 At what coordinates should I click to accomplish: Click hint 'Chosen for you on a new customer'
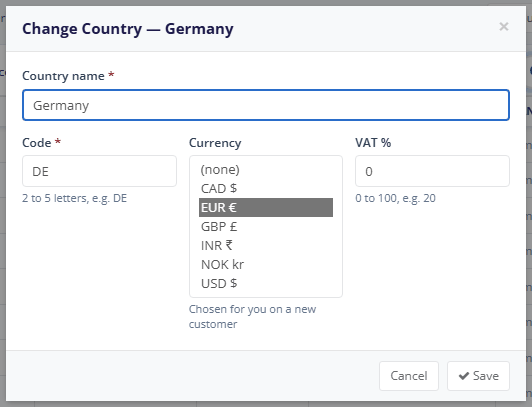[x=252, y=316]
